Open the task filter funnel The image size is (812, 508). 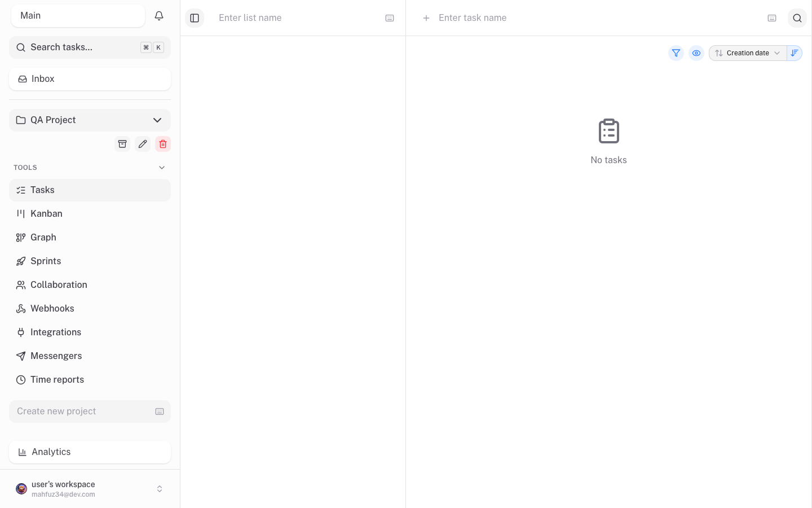676,53
